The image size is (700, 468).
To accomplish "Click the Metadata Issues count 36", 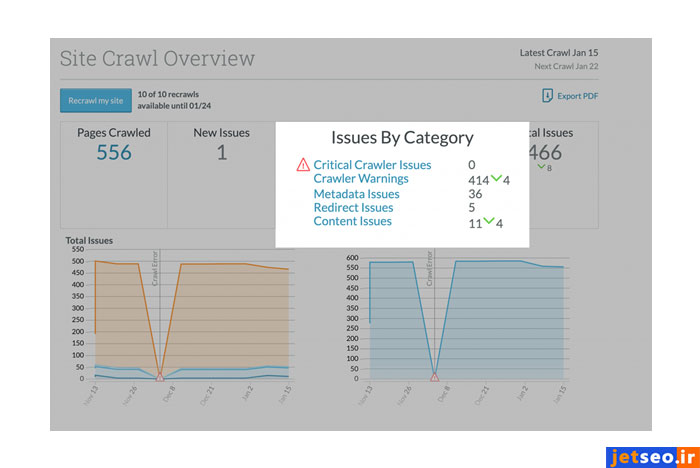I will 475,194.
